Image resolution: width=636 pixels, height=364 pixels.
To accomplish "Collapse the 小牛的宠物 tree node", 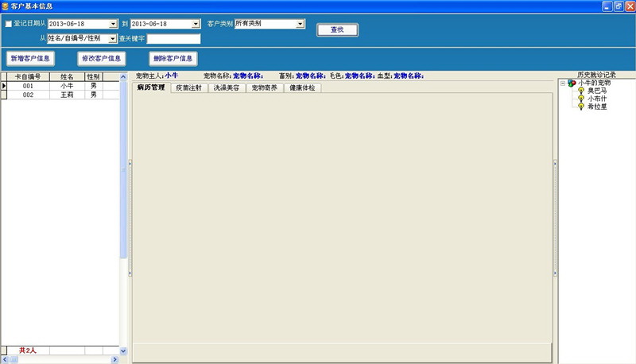I will [563, 83].
